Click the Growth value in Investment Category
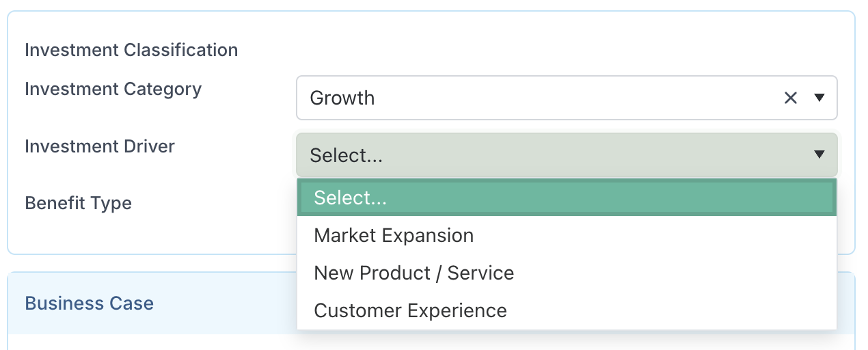This screenshot has width=868, height=350. pyautogui.click(x=342, y=98)
